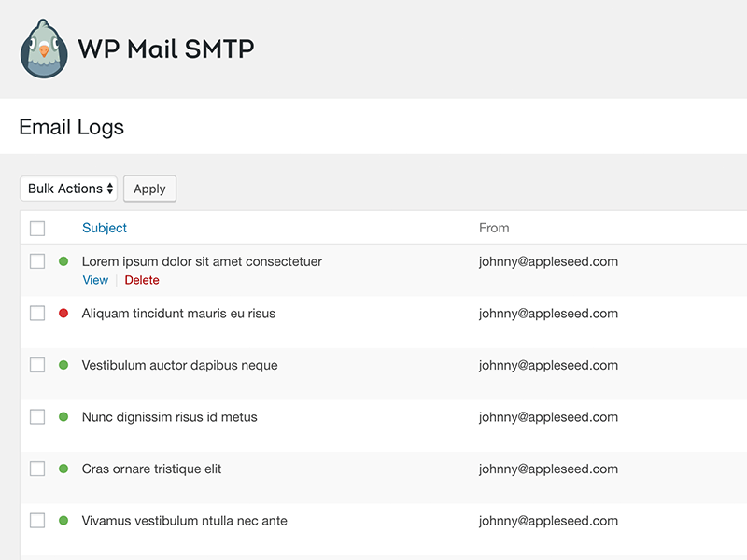This screenshot has width=747, height=560.
Task: Click the Email Logs page heading
Action: (72, 127)
